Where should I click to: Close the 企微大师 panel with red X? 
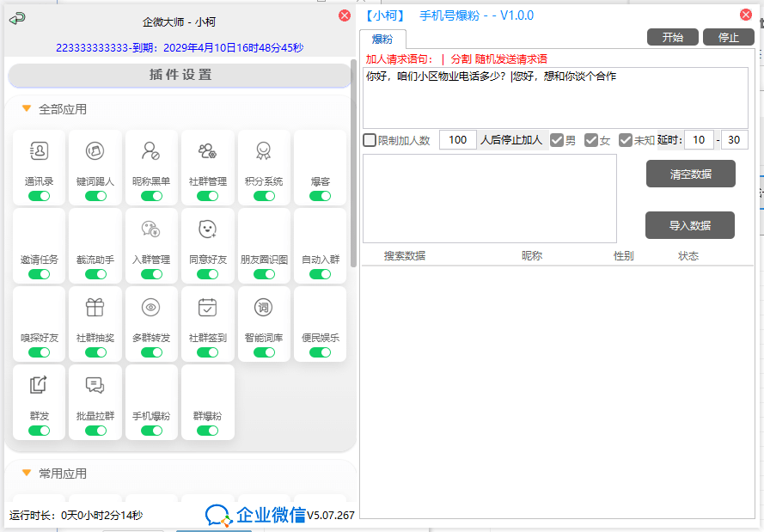click(x=345, y=15)
